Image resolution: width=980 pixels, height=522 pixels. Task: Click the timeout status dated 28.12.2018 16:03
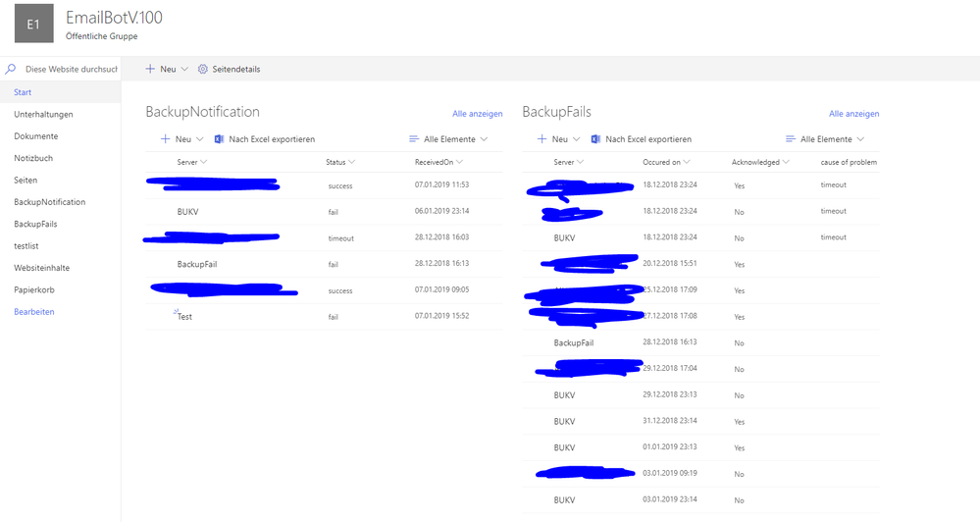click(340, 238)
